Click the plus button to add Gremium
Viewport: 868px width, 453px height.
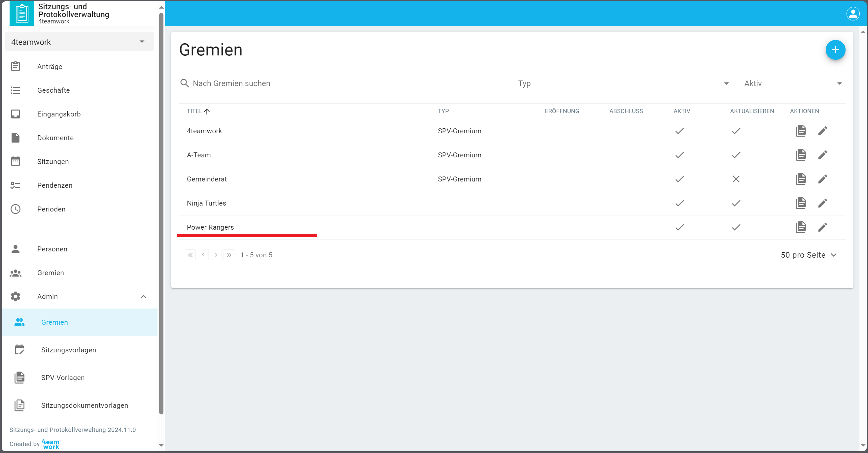pyautogui.click(x=835, y=50)
